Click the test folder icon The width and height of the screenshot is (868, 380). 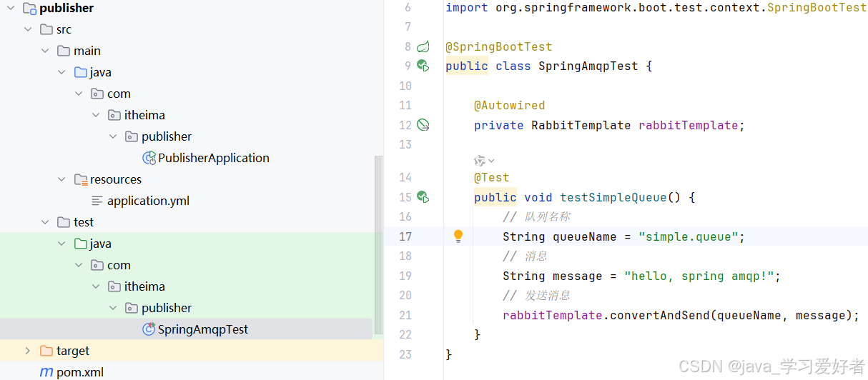[64, 222]
